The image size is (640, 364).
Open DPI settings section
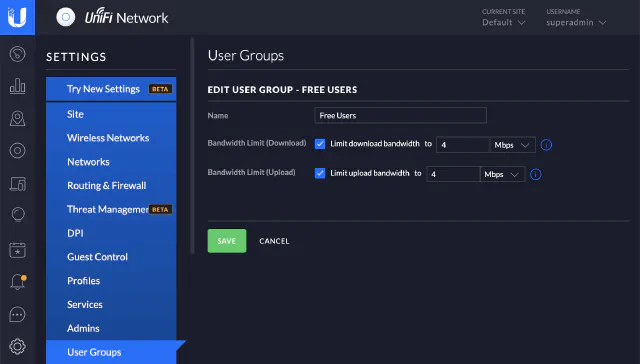[x=111, y=233]
